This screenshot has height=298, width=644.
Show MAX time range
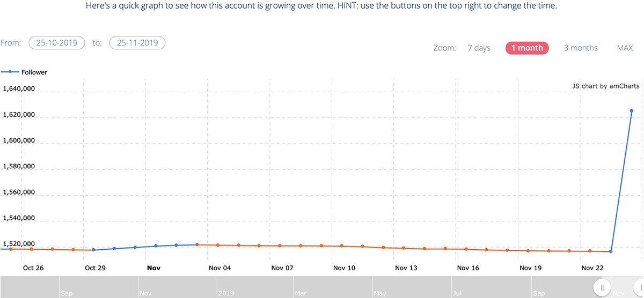pos(625,48)
